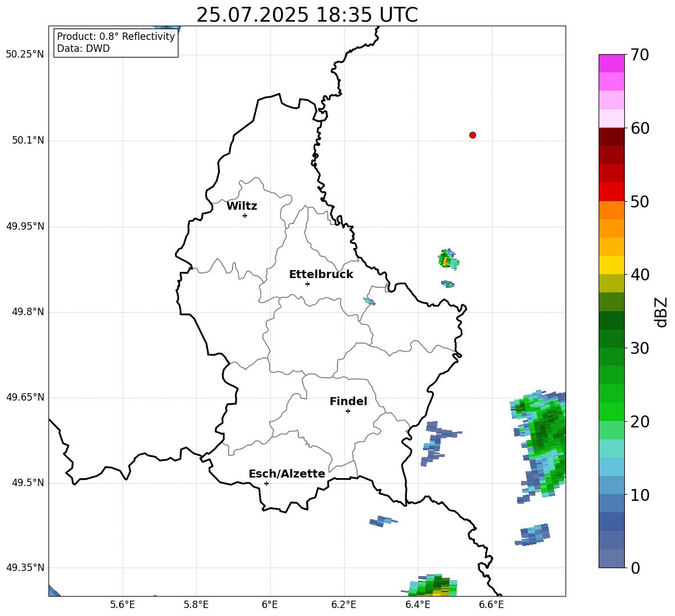Click the 5.8°E longitude label
Image resolution: width=675 pixels, height=616 pixels.
196,605
